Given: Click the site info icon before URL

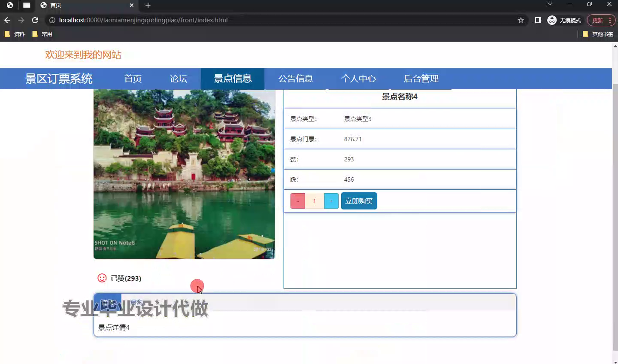Looking at the screenshot, I should [x=52, y=20].
